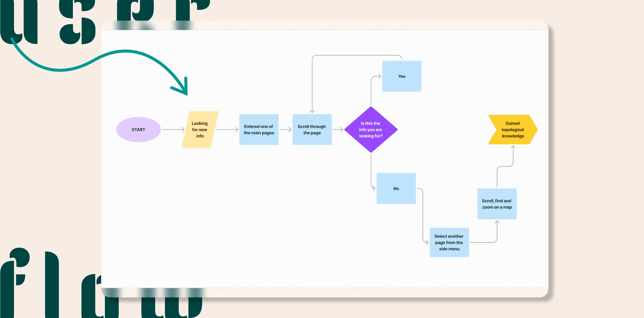Click the purple decision diamond
644x318 pixels.
(x=371, y=130)
